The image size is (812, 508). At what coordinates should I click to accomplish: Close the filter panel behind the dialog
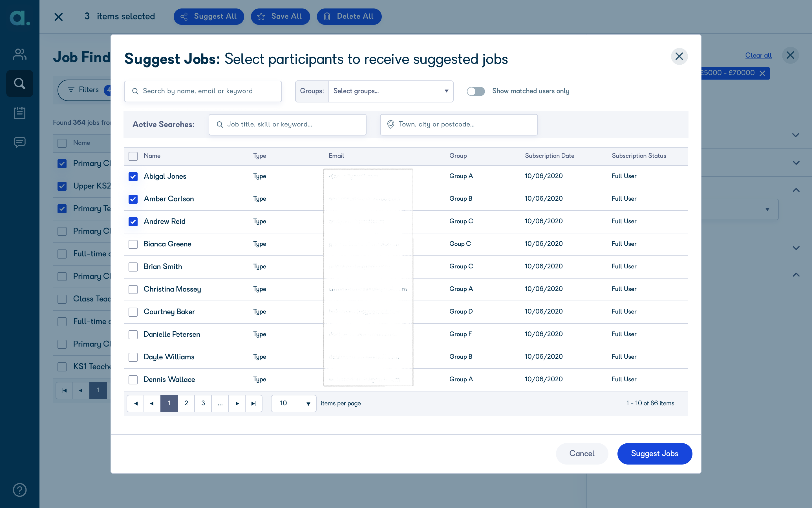pos(790,55)
